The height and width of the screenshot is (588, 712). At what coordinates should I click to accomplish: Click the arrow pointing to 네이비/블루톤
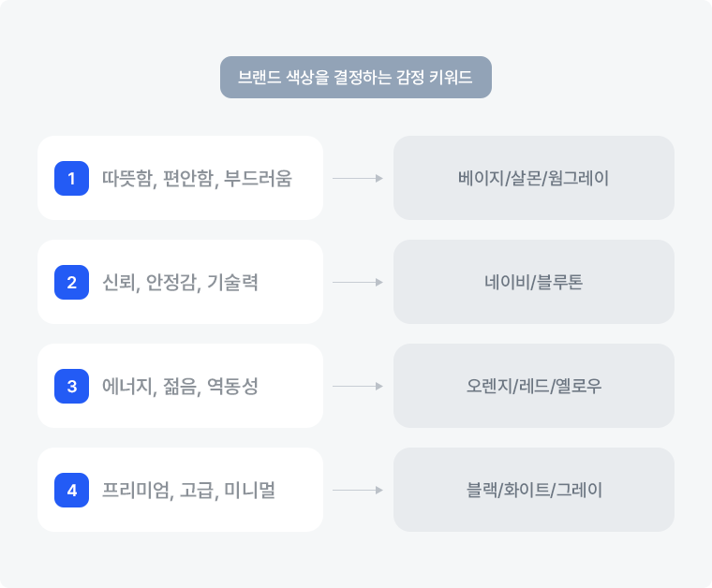[358, 282]
